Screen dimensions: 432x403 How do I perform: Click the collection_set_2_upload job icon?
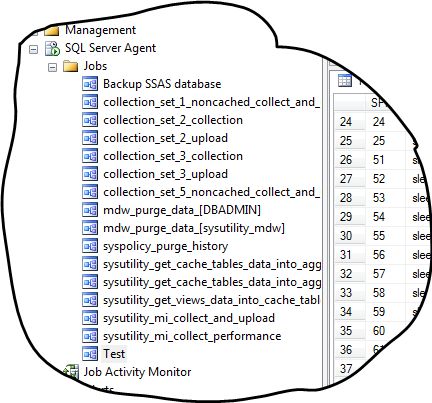point(90,138)
